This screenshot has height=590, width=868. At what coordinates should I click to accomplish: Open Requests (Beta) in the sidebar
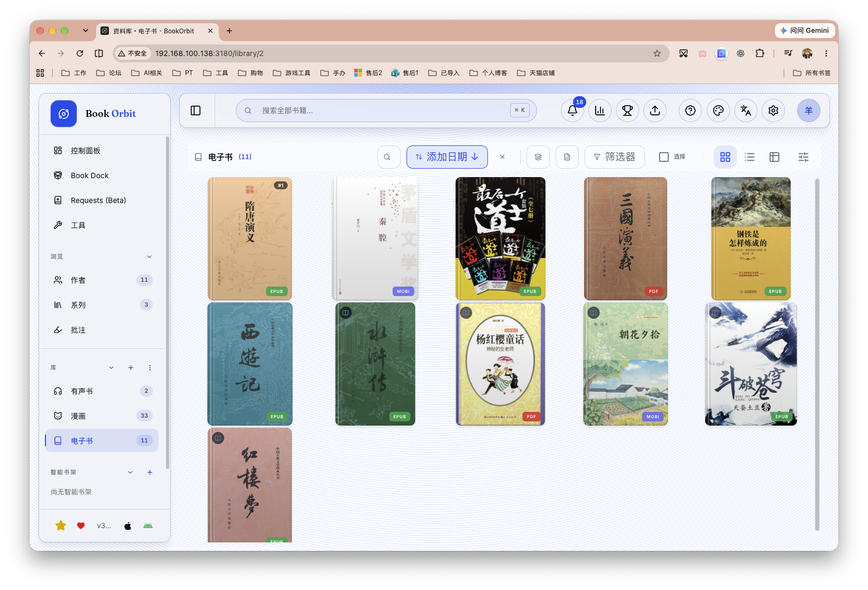(x=101, y=200)
